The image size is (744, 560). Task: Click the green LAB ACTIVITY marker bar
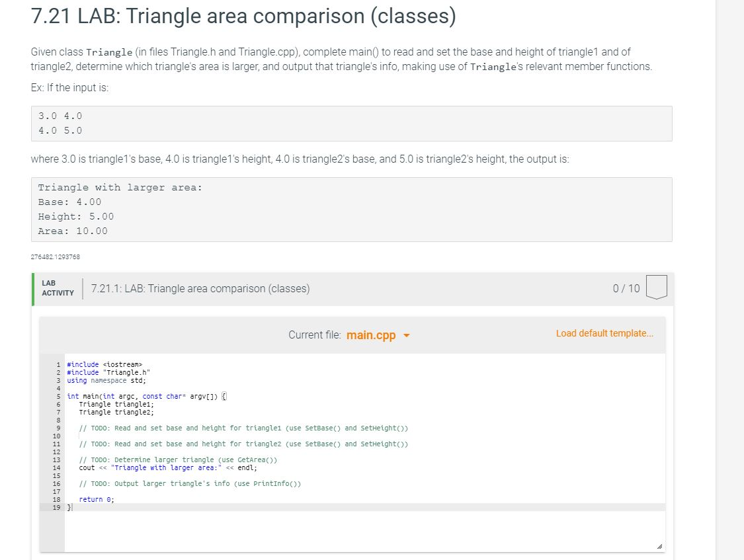pyautogui.click(x=32, y=288)
